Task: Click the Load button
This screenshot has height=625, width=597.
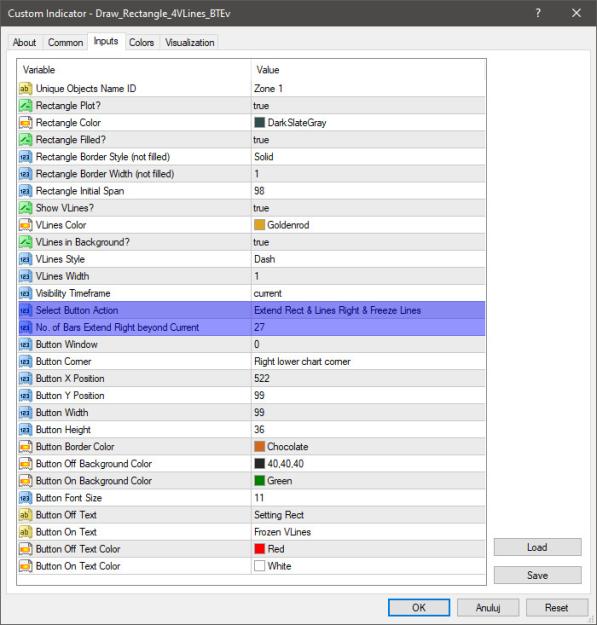Action: click(x=537, y=547)
